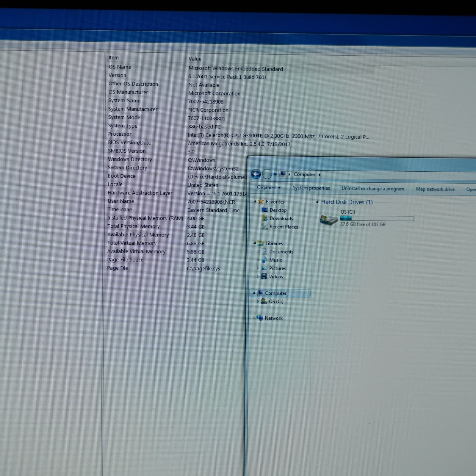
Task: Expand the Network tree node
Action: (254, 318)
